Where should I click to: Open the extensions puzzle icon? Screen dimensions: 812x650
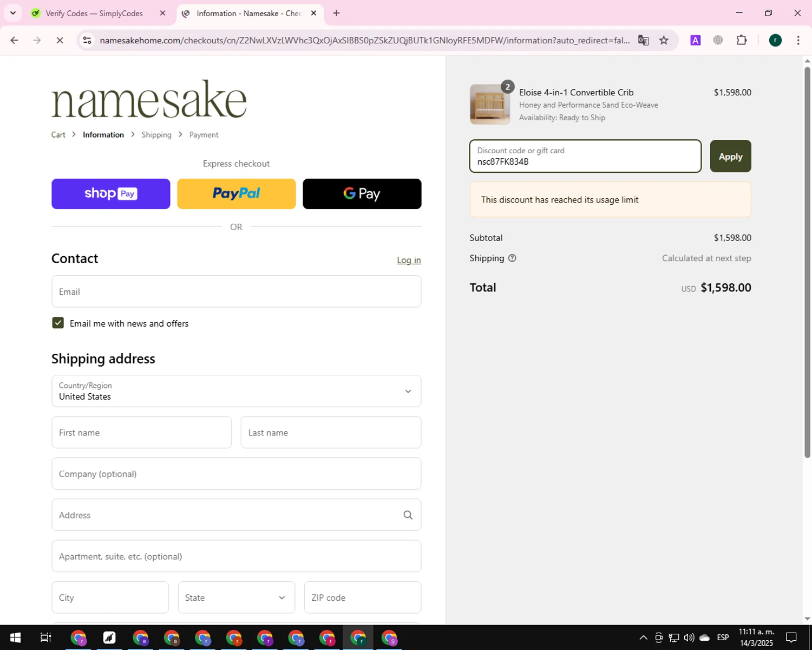tap(742, 40)
